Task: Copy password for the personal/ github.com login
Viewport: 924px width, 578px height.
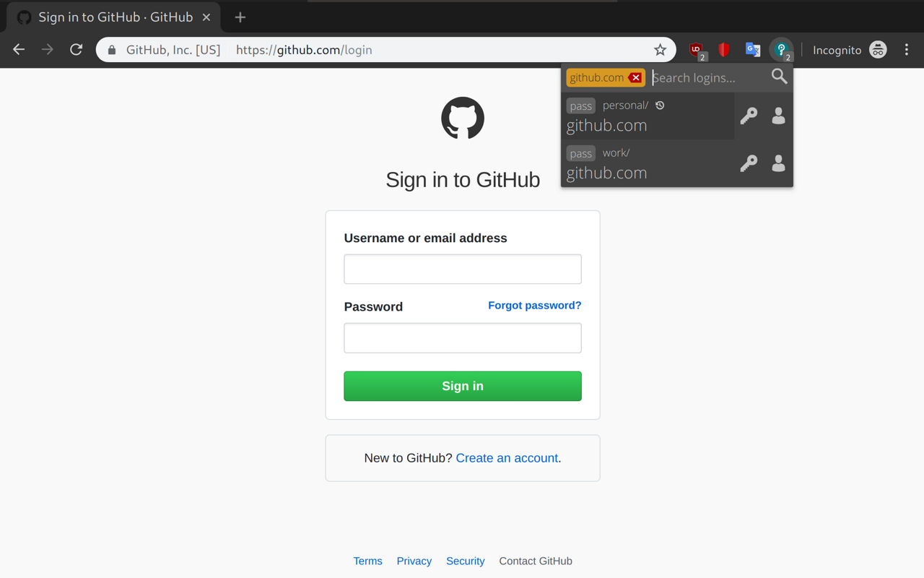Action: 749,116
